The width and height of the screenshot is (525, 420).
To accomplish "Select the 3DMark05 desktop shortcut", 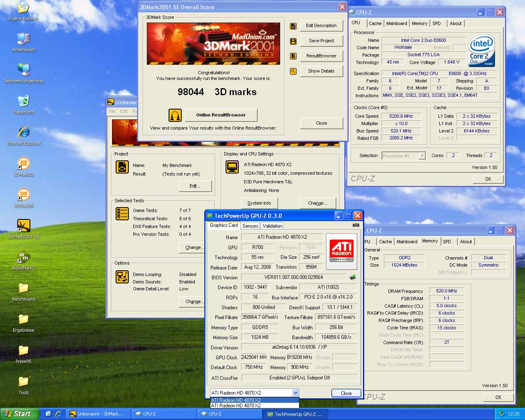I will tap(23, 198).
